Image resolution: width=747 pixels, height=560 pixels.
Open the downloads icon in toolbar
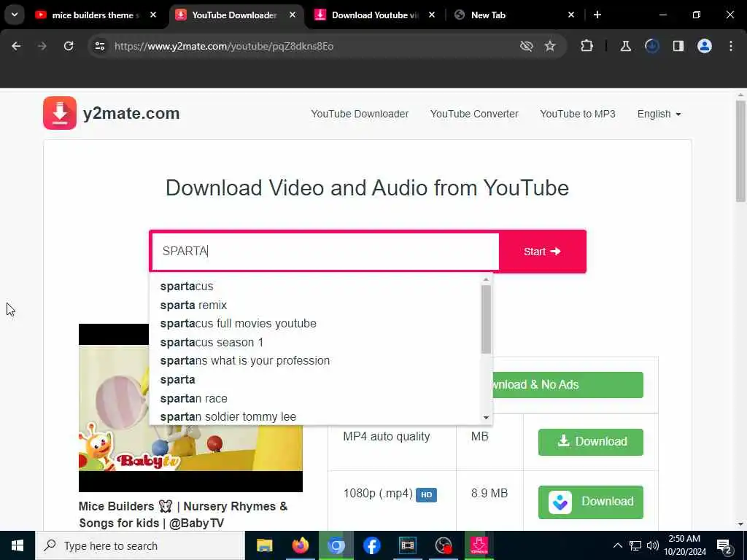[651, 46]
